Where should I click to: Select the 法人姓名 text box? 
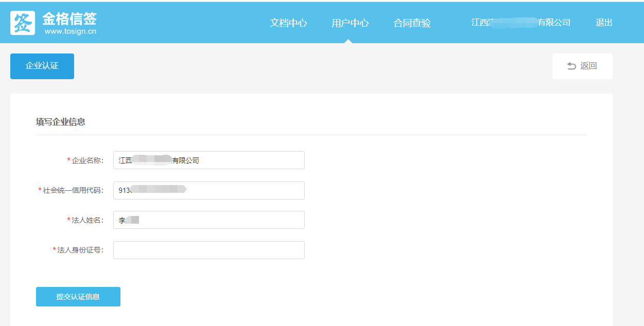[x=208, y=220]
